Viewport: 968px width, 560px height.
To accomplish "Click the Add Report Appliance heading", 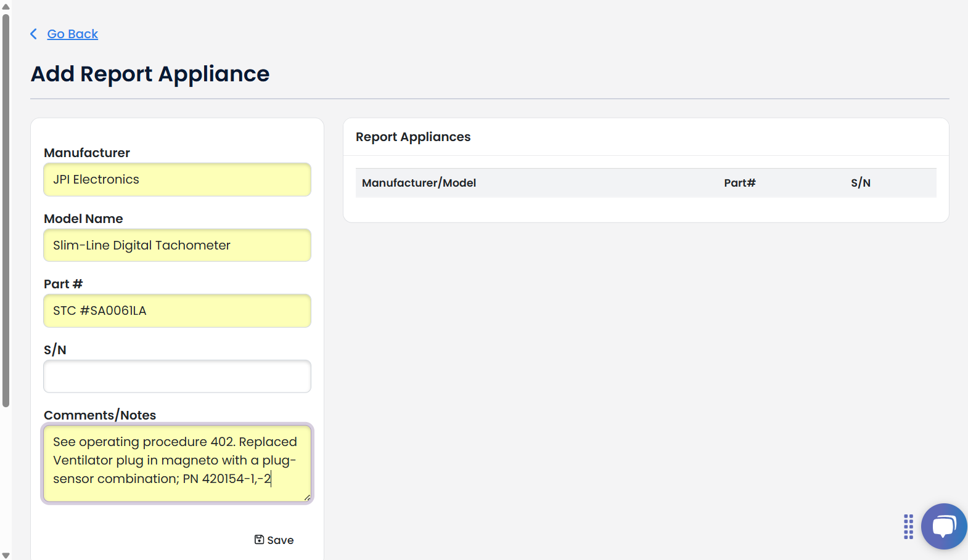I will click(150, 74).
